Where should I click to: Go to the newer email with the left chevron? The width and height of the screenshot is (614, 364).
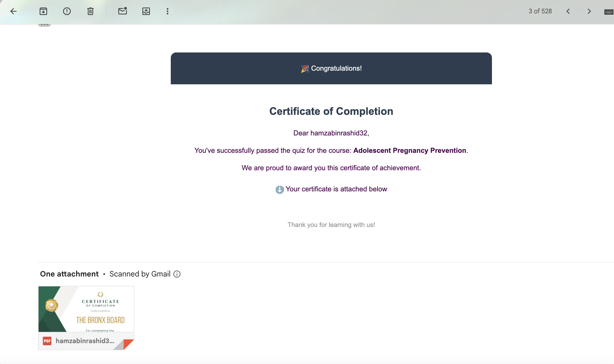pos(568,11)
